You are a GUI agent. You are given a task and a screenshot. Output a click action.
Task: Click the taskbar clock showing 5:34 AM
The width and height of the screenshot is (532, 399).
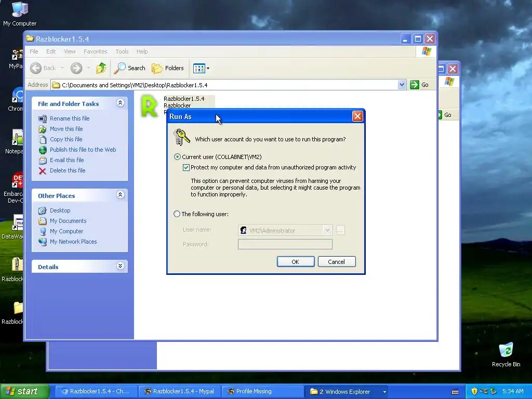pos(513,392)
